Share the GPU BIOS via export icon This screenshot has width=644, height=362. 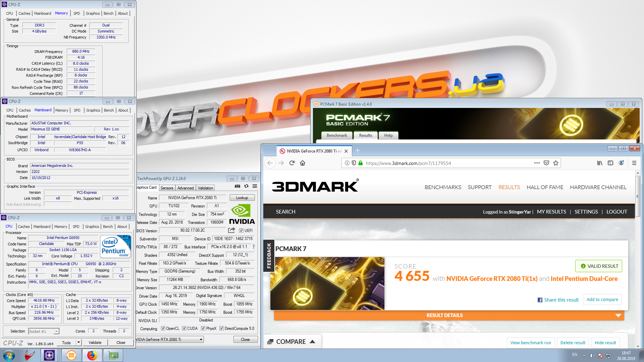click(231, 230)
